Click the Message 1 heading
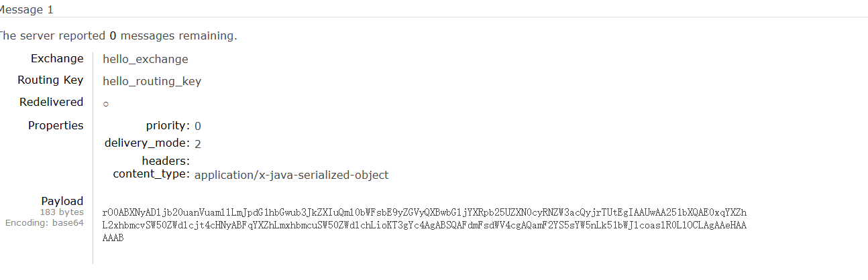The image size is (868, 280). [25, 9]
